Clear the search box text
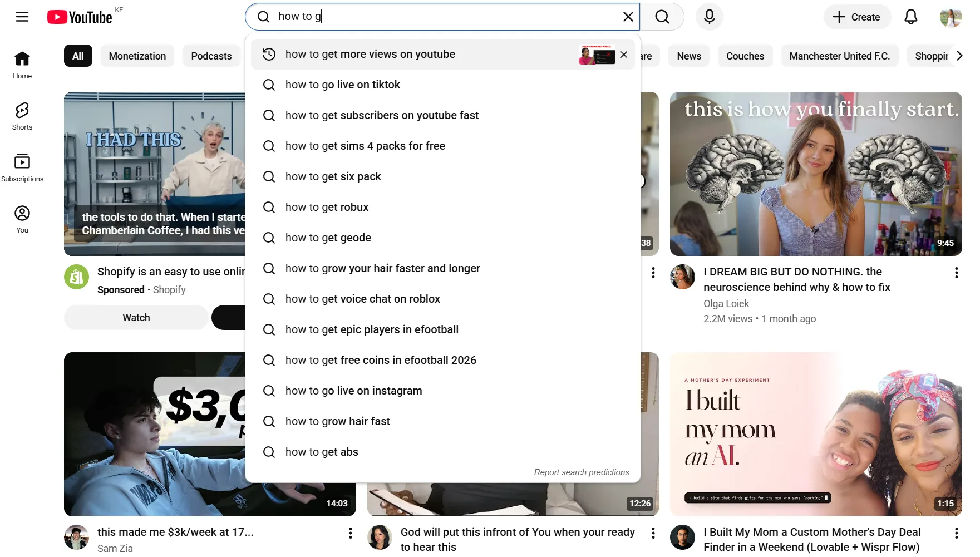 (628, 17)
